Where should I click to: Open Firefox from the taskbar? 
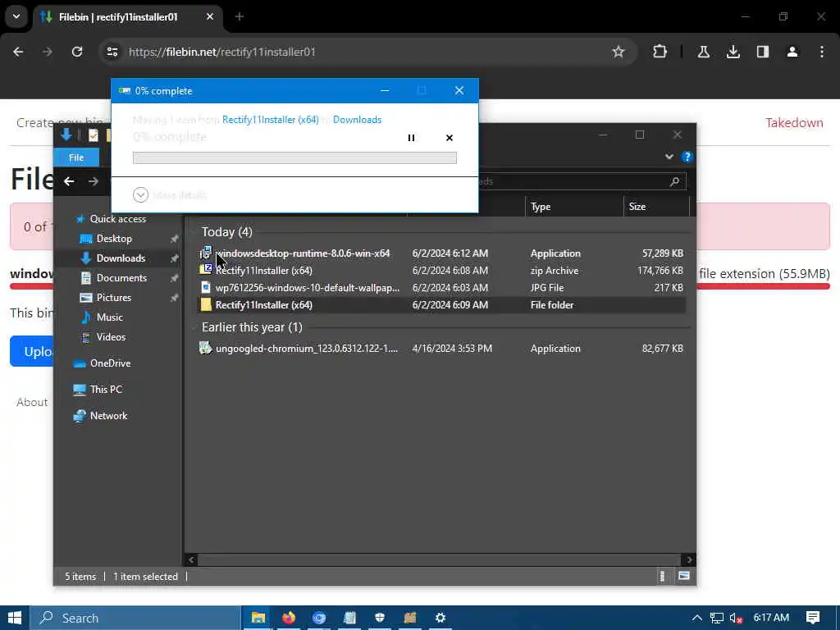point(288,618)
